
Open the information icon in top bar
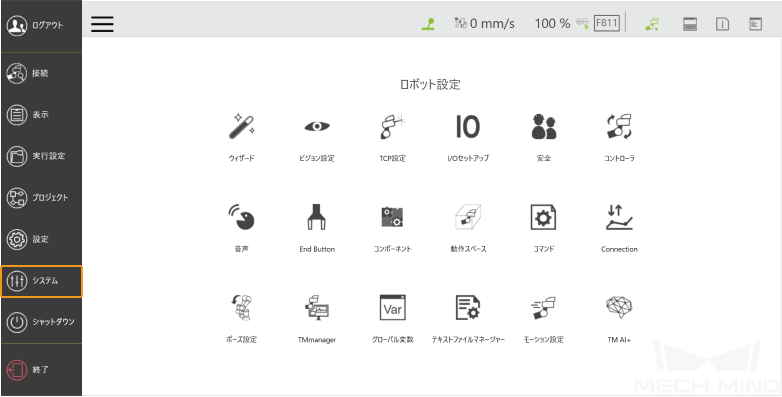(723, 24)
